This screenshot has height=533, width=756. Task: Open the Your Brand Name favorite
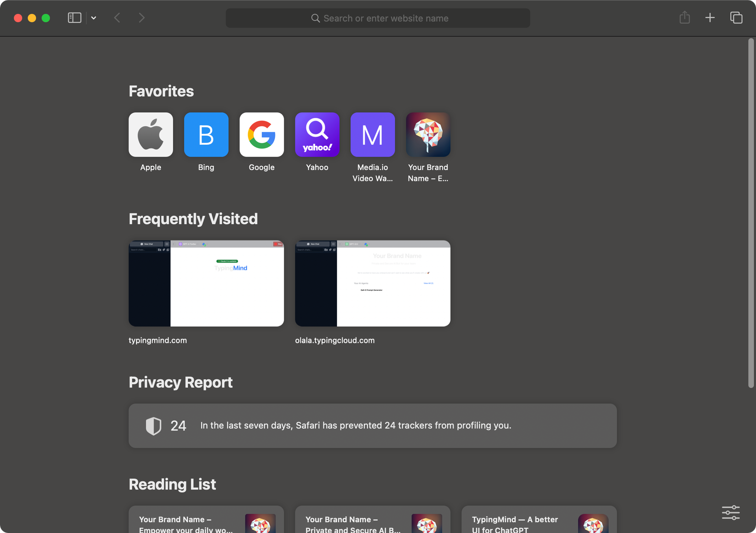point(428,135)
